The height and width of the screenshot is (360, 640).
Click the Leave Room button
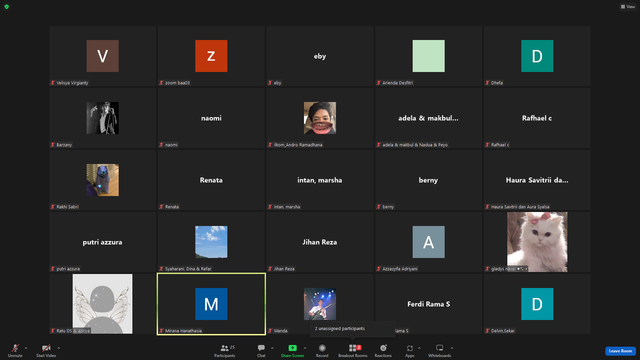click(x=620, y=351)
